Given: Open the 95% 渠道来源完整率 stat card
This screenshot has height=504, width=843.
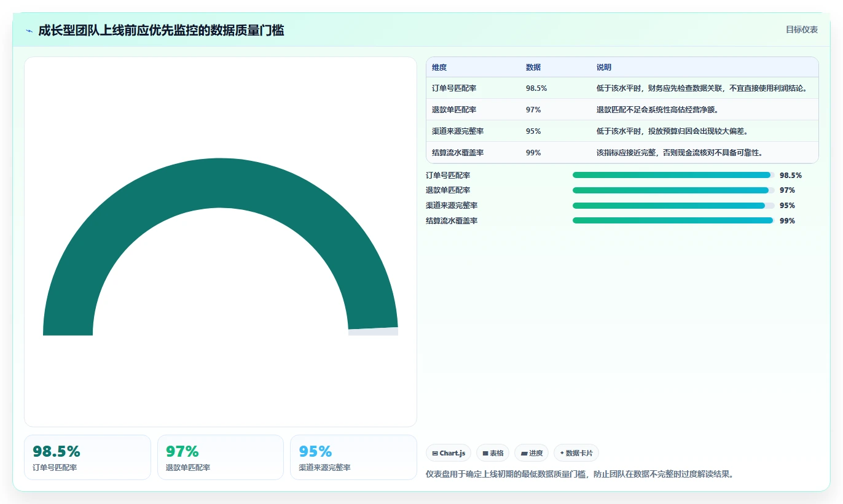Looking at the screenshot, I should point(353,457).
